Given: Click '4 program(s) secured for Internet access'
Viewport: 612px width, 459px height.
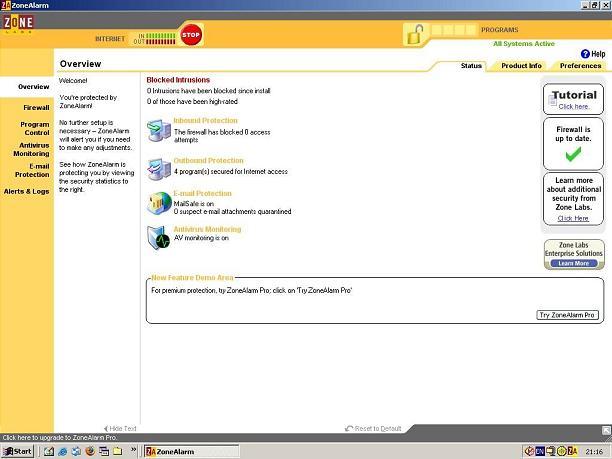Looking at the screenshot, I should [x=231, y=171].
